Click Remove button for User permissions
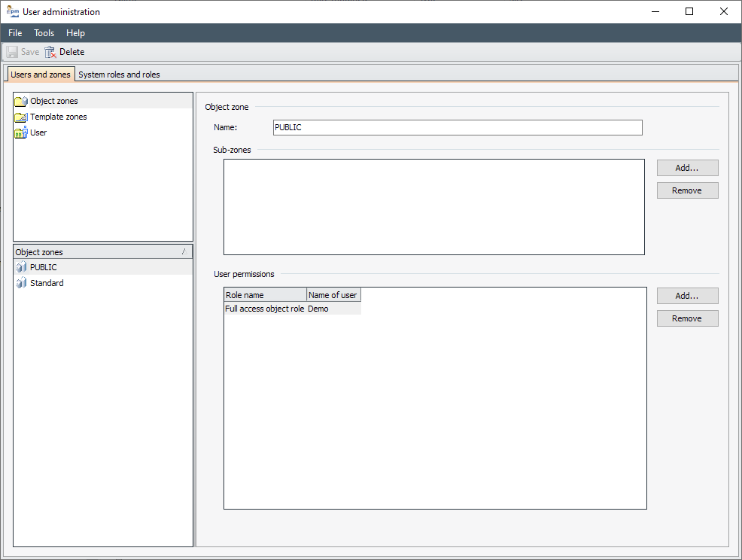This screenshot has width=742, height=560. 687,318
